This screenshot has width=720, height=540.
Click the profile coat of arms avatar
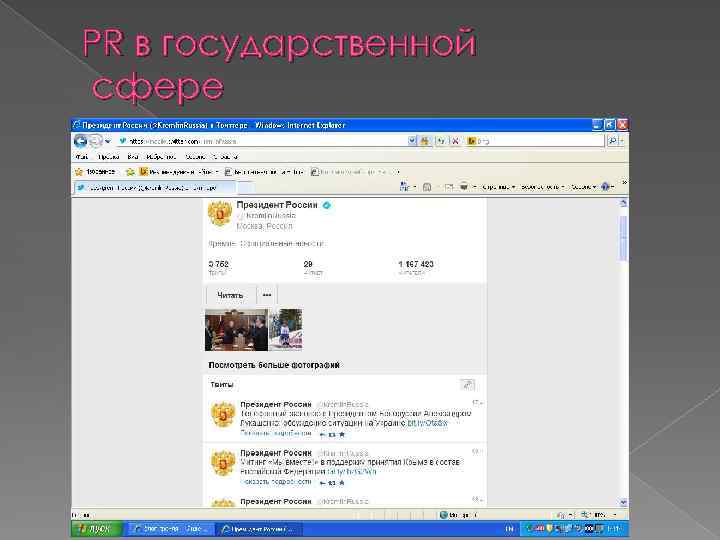219,214
